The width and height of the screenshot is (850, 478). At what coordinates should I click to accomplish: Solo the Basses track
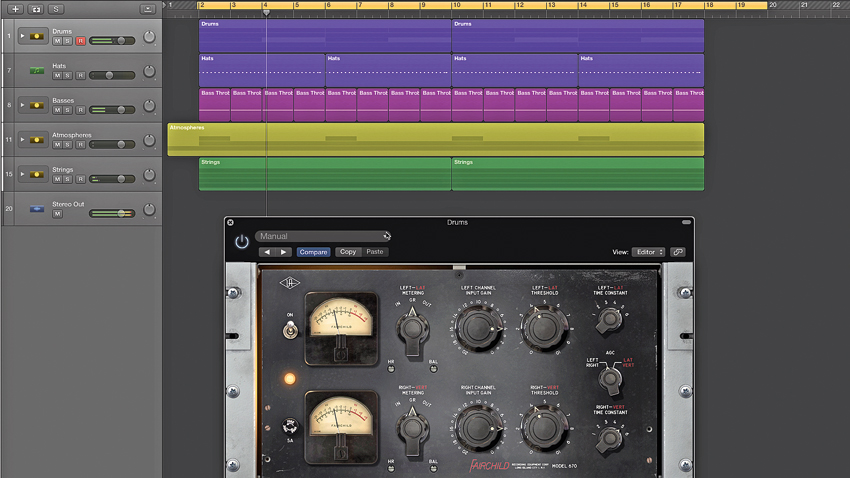[x=67, y=110]
